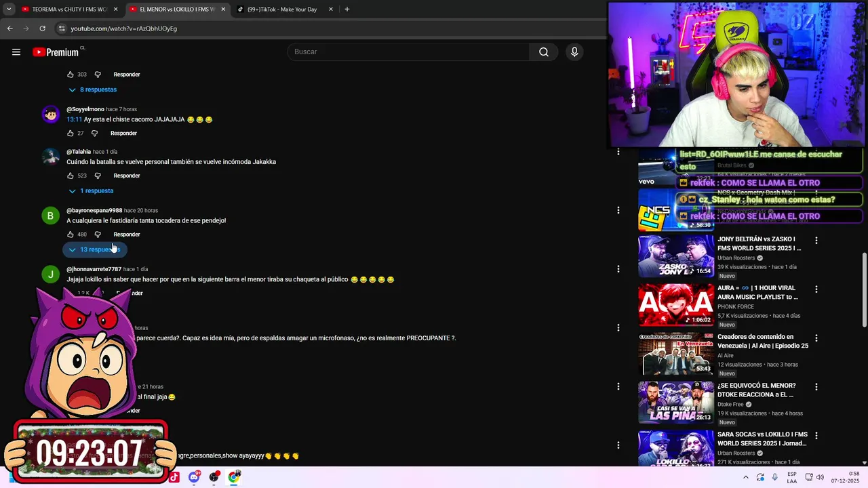Viewport: 868px width, 488px height.
Task: Like @bayronespana9988's comment with 480 likes
Action: 71,235
